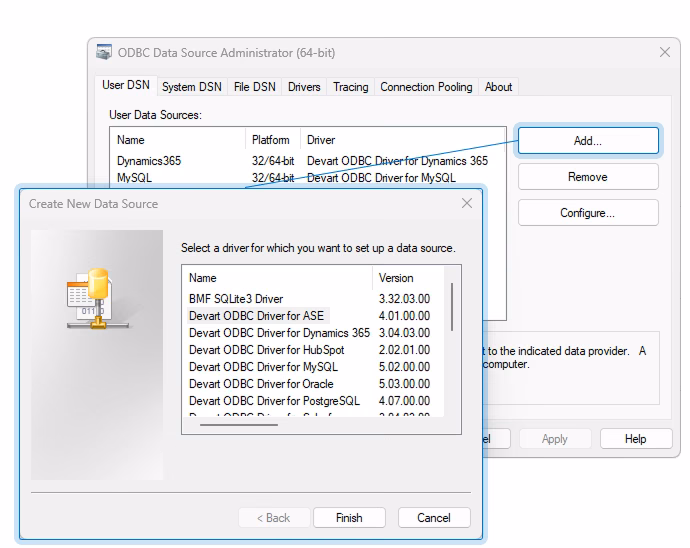Click the Add... button
This screenshot has width=690, height=548.
coord(588,141)
